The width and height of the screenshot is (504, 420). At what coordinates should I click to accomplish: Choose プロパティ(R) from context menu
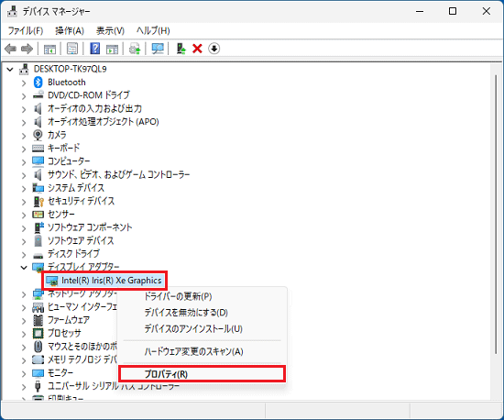[x=202, y=374]
